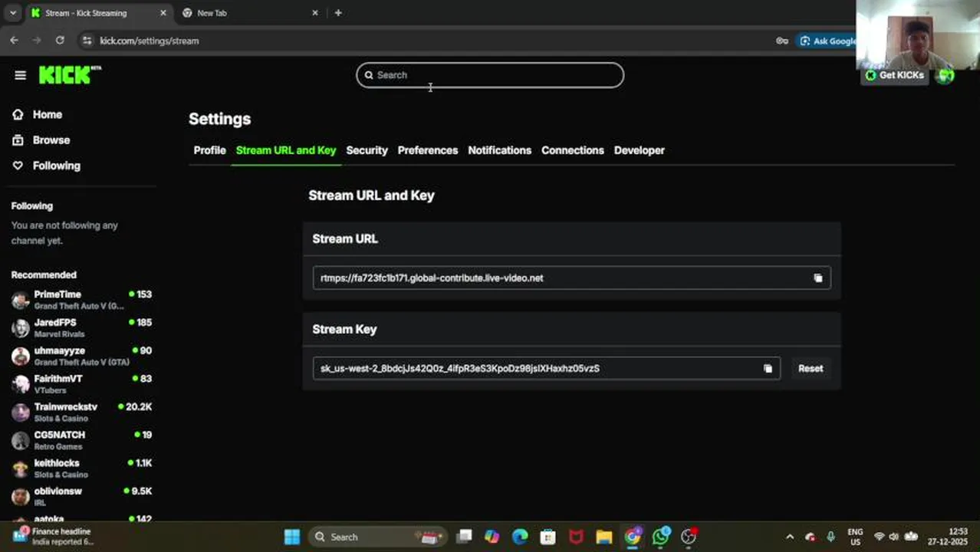Open OBS Studio from the taskbar
Viewport: 980px width, 552px height.
pyautogui.click(x=689, y=537)
